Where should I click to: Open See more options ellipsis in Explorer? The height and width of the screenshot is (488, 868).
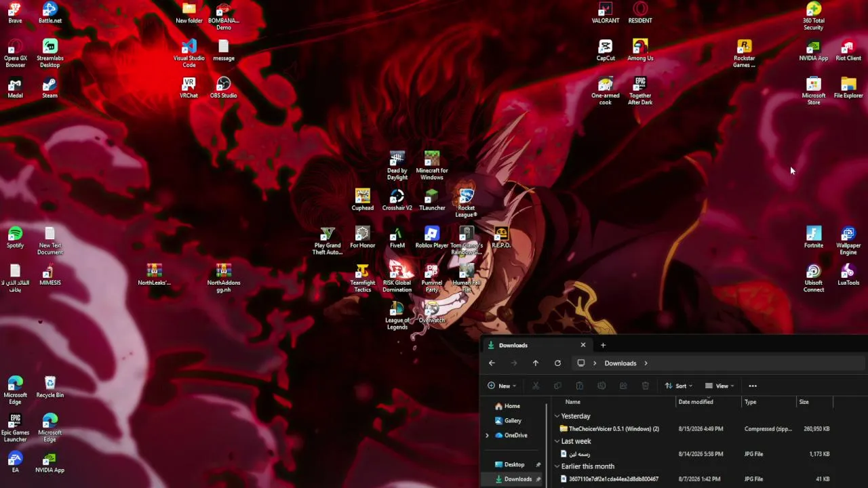[x=753, y=386]
